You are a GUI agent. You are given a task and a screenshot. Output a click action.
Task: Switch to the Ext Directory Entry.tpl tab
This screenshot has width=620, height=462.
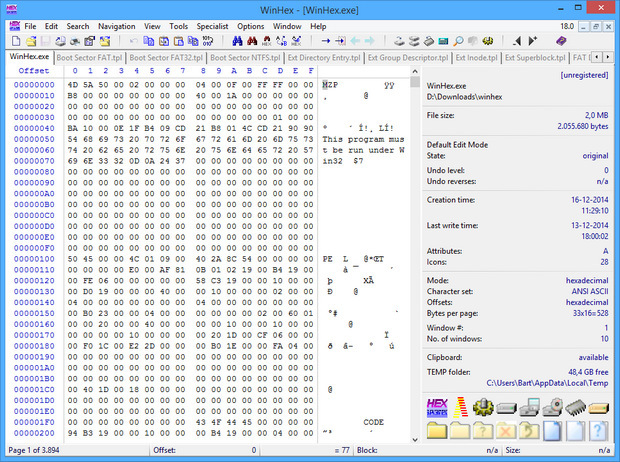(324, 58)
